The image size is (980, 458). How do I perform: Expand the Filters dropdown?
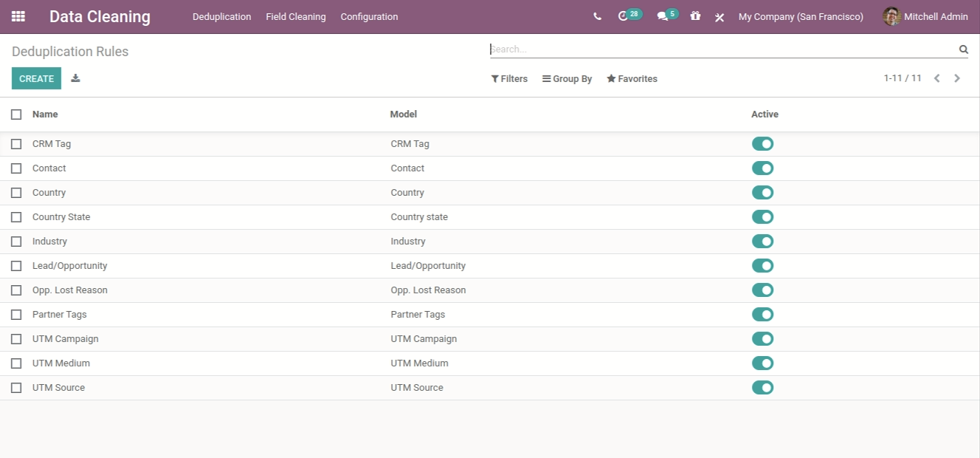pyautogui.click(x=509, y=79)
